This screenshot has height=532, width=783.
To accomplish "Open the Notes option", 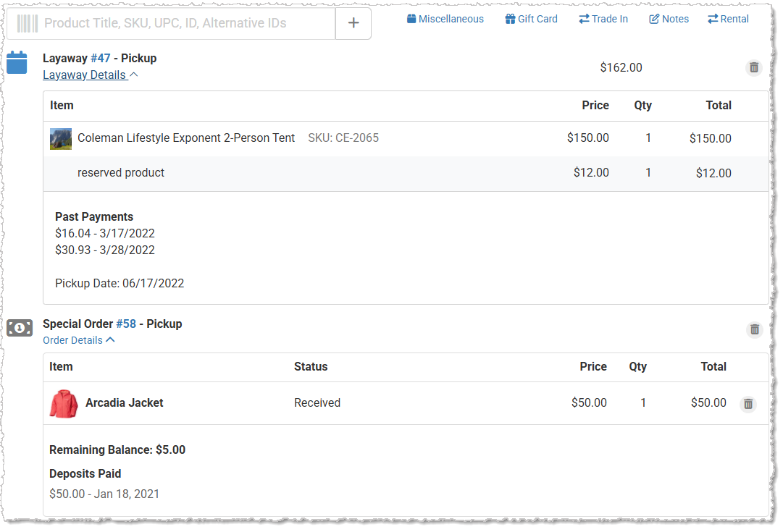I will pos(669,19).
